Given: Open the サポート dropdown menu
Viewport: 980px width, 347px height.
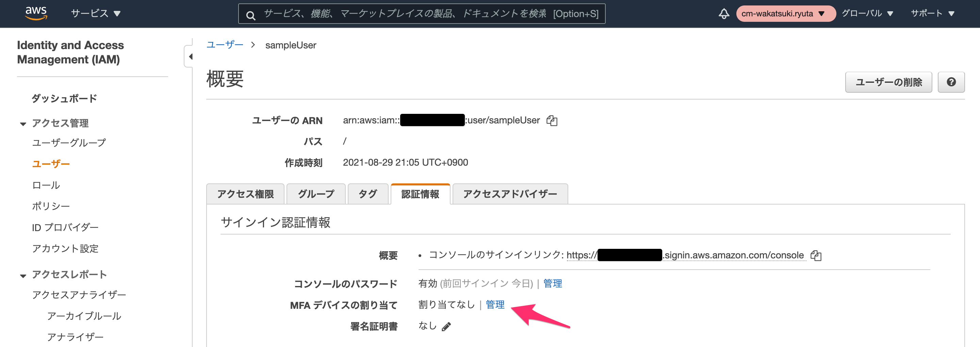Looking at the screenshot, I should [x=932, y=13].
